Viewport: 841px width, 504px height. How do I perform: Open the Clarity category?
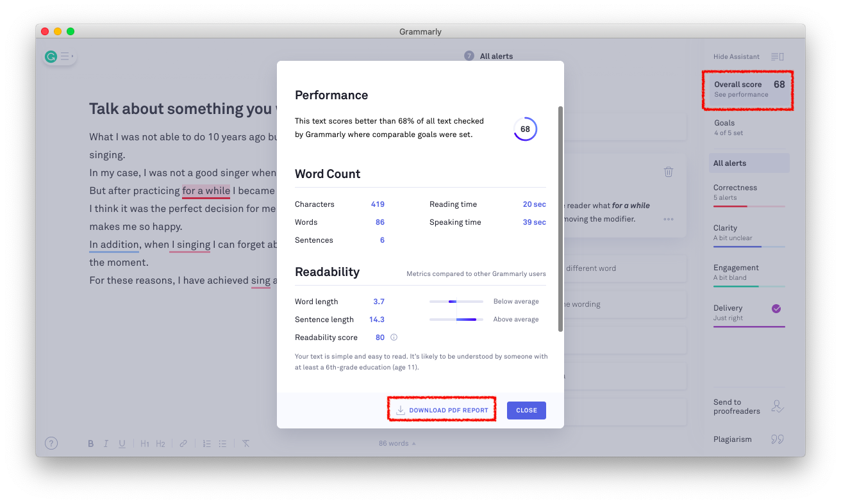click(749, 235)
